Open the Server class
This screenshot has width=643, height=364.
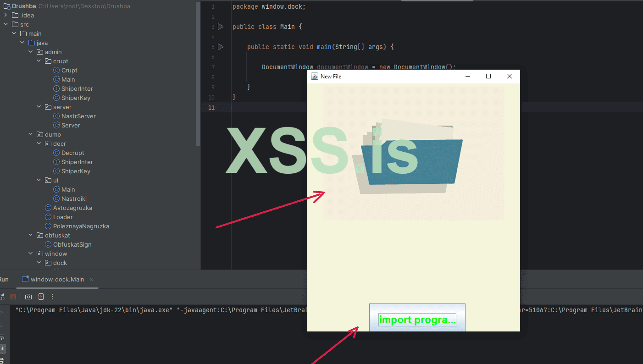(x=67, y=125)
